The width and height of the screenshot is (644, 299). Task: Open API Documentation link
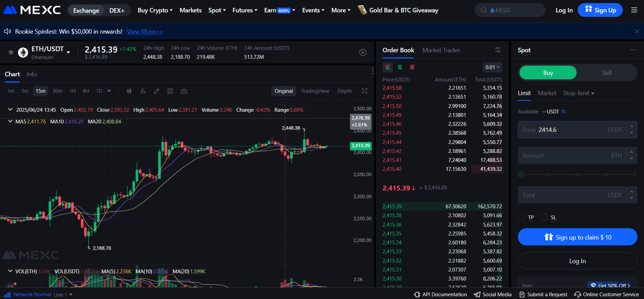coord(440,295)
